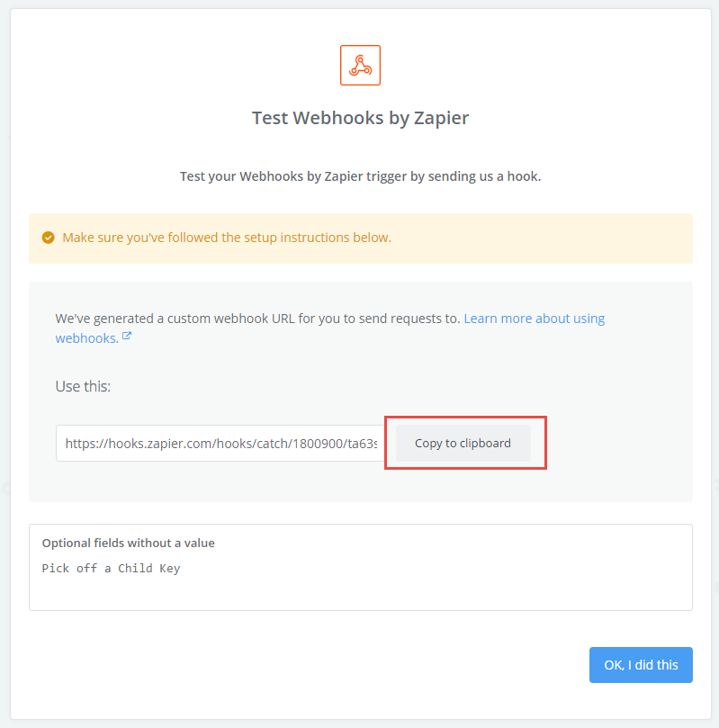Screen dimensions: 719x728
Task: Click the custom webhook URL description text
Action: point(257,319)
